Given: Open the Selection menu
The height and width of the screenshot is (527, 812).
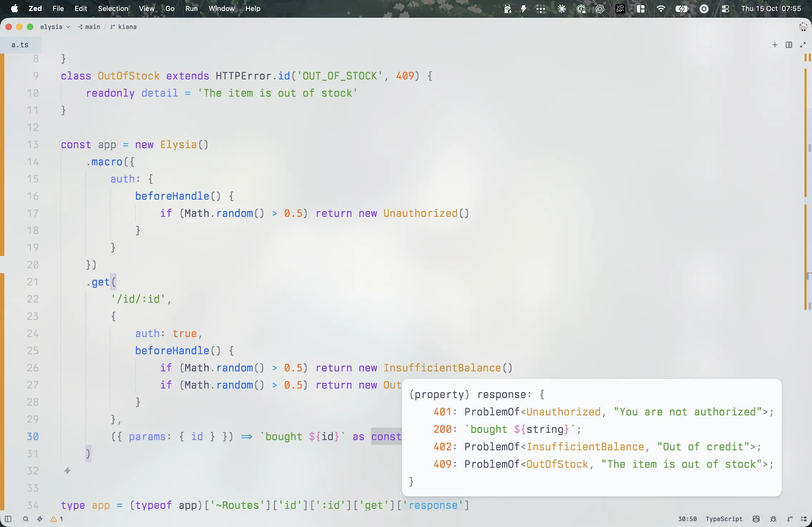Looking at the screenshot, I should tap(113, 9).
